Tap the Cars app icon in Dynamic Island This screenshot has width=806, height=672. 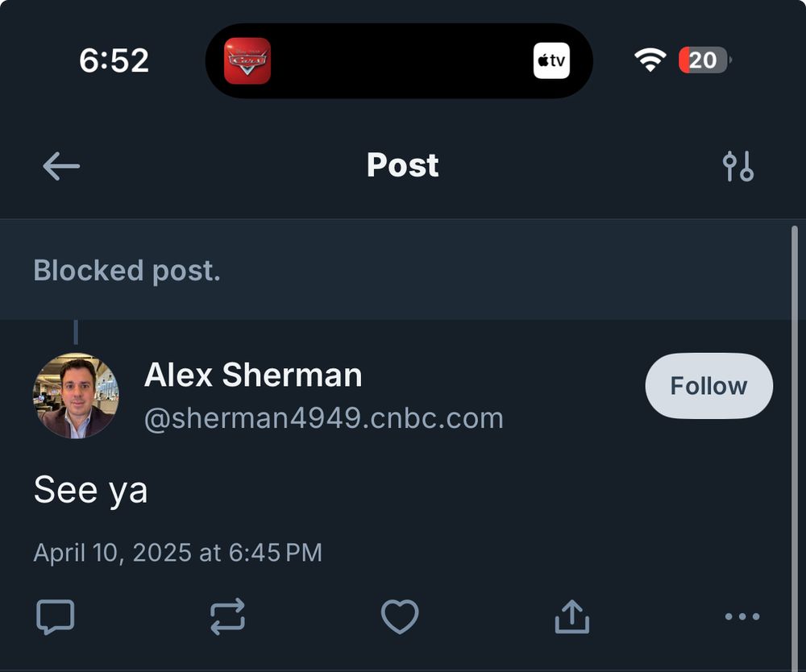point(247,61)
